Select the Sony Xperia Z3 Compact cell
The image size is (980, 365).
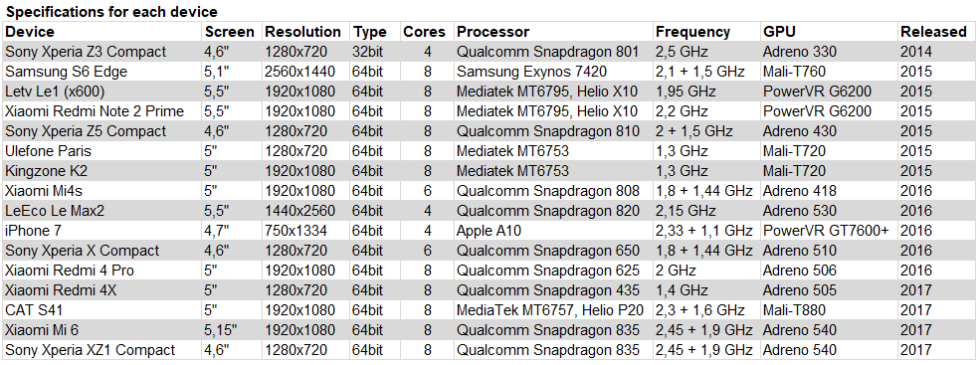(101, 52)
